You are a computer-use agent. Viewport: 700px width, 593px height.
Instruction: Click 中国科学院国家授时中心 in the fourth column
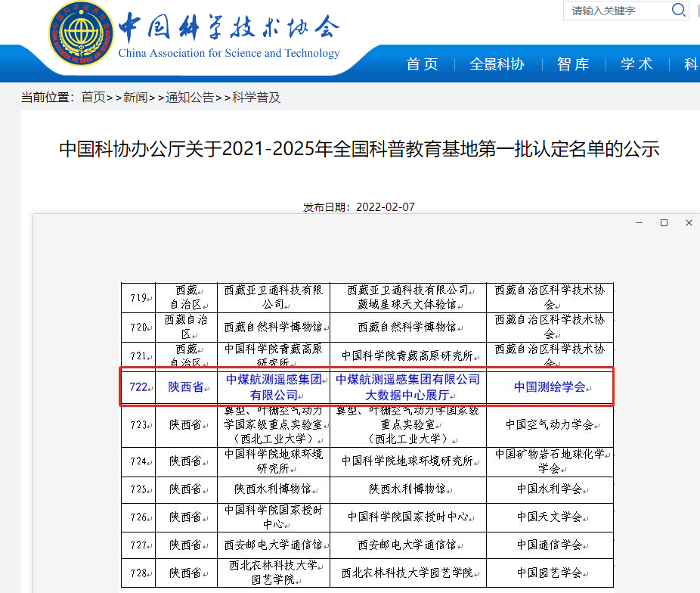pos(408,517)
